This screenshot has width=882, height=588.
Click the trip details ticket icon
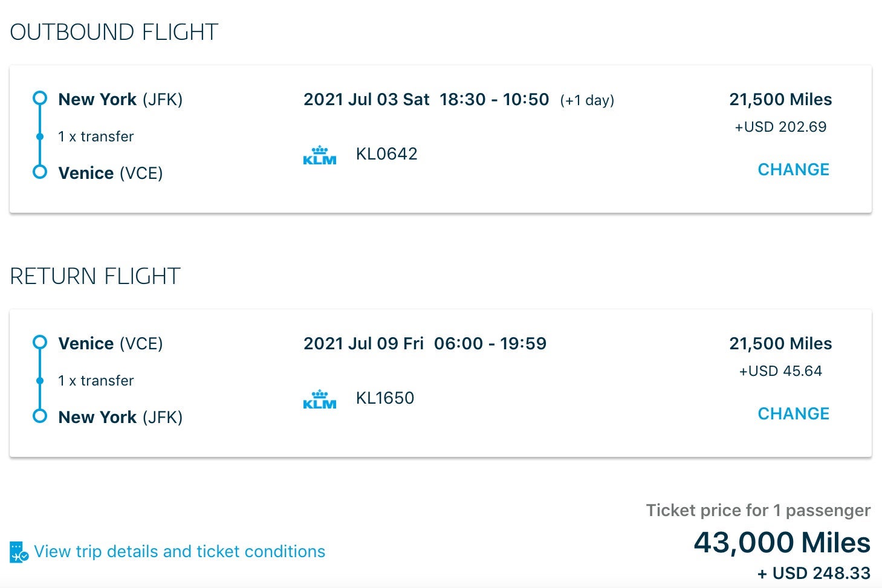point(19,552)
